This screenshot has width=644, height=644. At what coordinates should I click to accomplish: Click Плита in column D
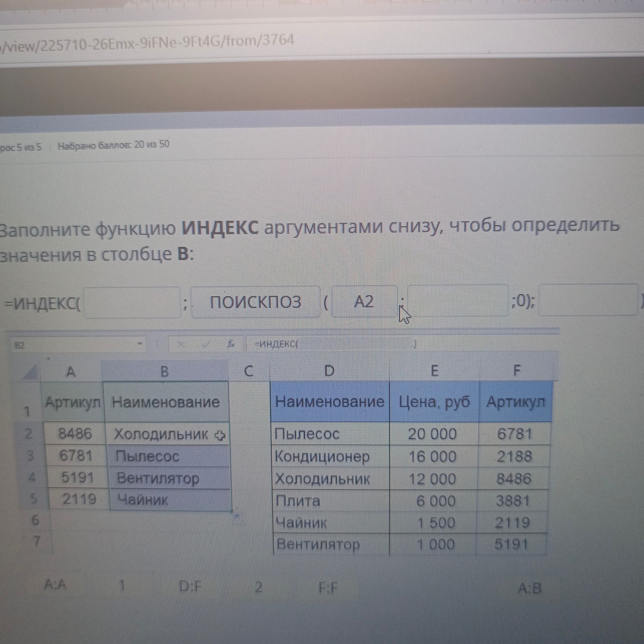pyautogui.click(x=331, y=501)
